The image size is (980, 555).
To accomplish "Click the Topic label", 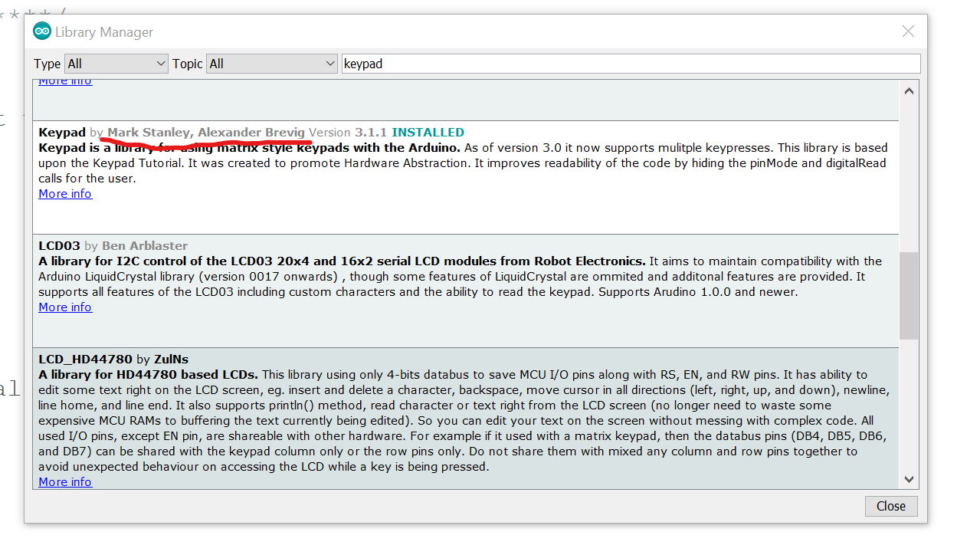I will (188, 64).
